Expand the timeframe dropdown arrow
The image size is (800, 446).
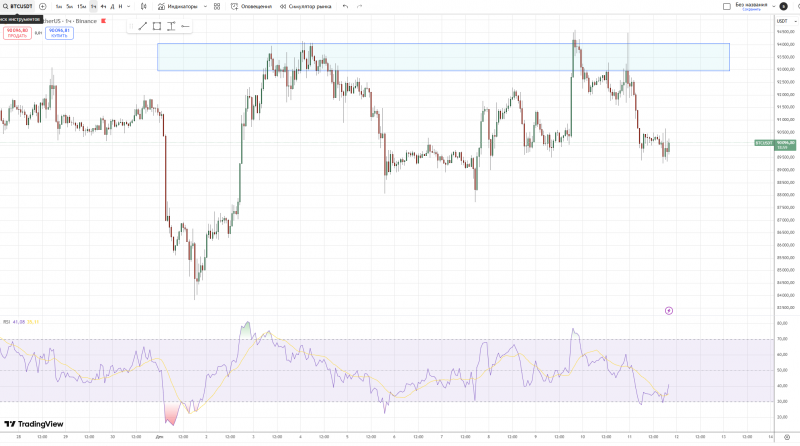pyautogui.click(x=129, y=7)
